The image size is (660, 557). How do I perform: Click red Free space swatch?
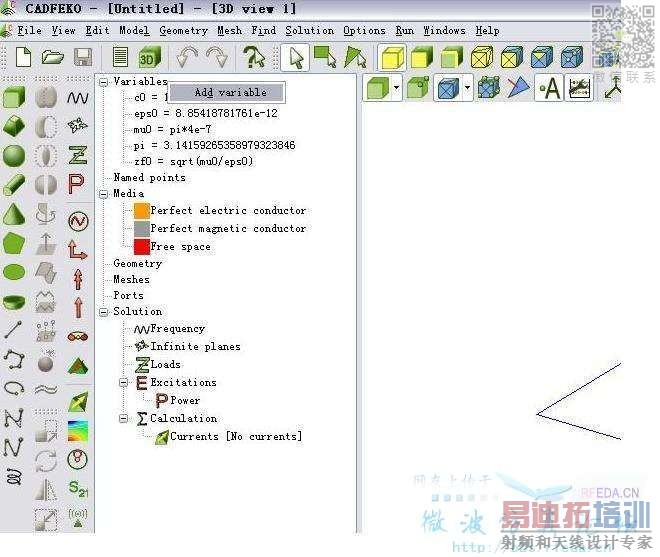(142, 247)
